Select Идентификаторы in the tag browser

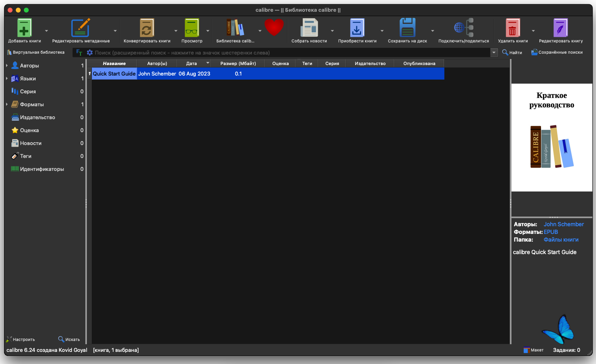click(42, 169)
